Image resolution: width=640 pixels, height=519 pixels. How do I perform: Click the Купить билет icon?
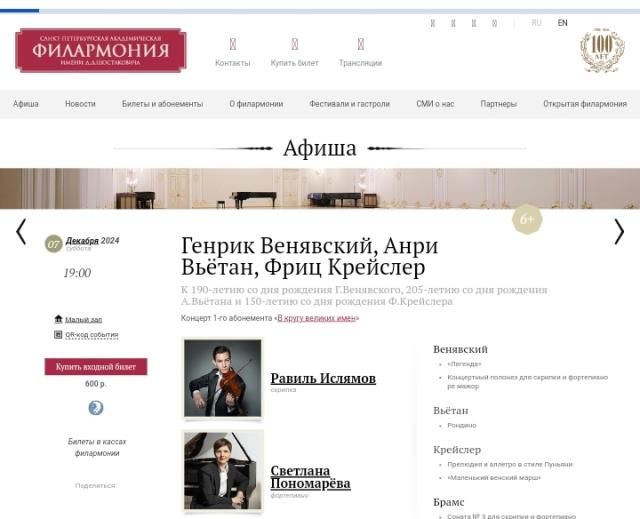(x=295, y=44)
